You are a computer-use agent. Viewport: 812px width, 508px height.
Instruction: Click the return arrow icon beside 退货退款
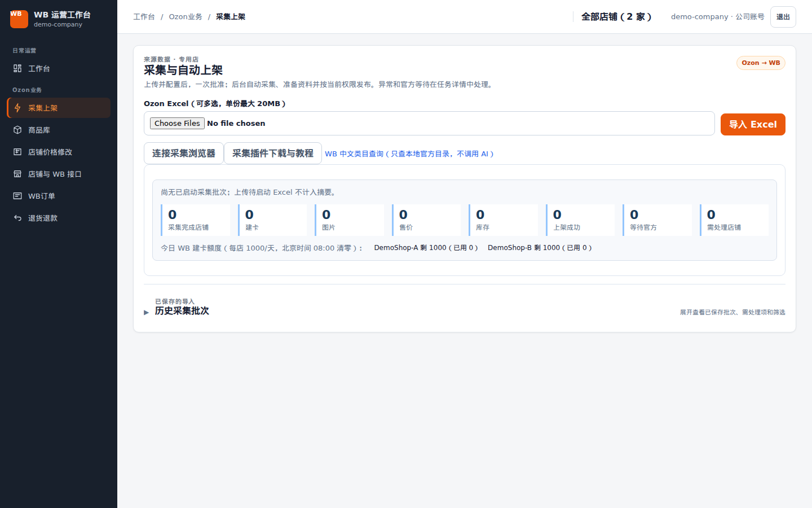[x=17, y=218]
